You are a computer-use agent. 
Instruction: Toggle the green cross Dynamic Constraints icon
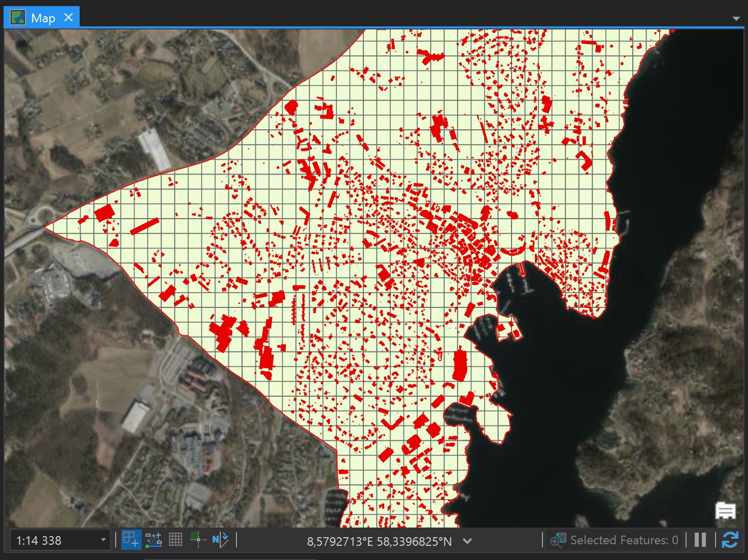197,540
